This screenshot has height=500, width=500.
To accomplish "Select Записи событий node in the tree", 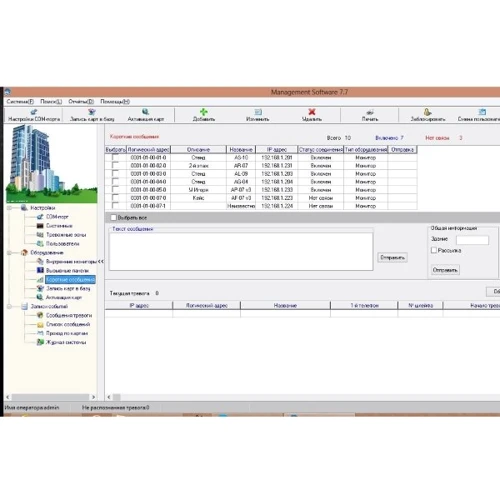I will 49,306.
